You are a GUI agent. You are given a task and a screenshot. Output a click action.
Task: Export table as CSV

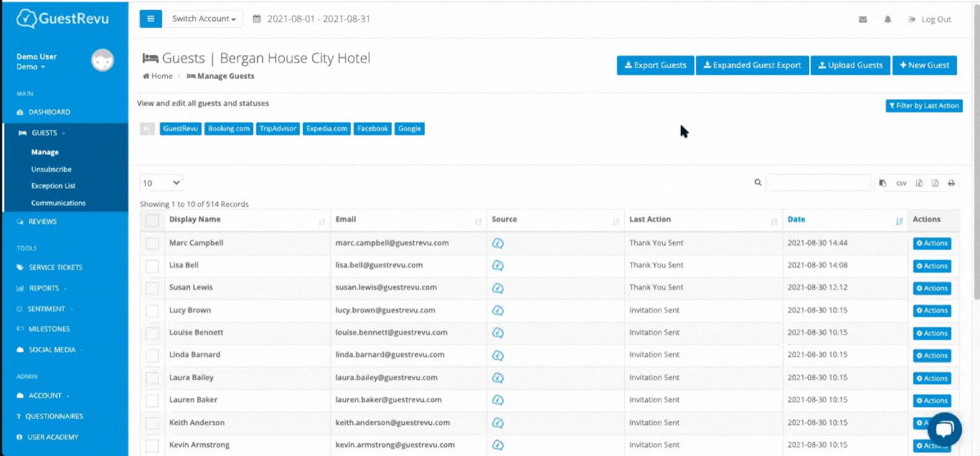(901, 183)
